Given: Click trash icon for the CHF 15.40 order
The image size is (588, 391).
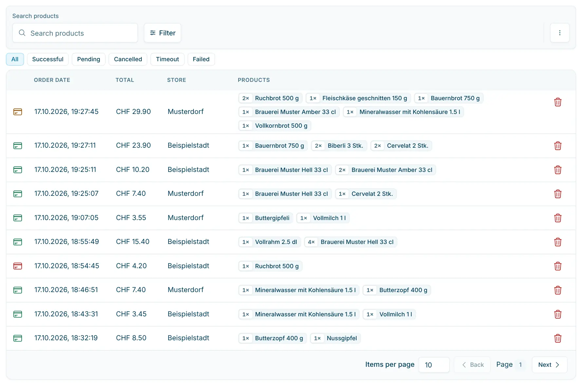Looking at the screenshot, I should [558, 242].
